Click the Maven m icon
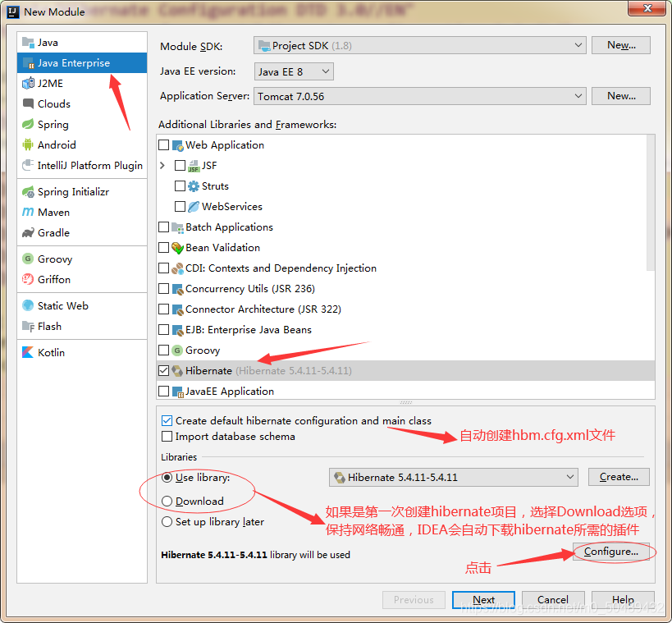 tap(28, 213)
